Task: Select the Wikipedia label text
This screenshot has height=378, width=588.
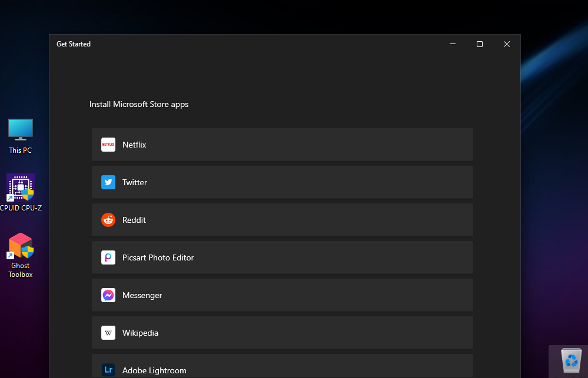Action: [140, 333]
